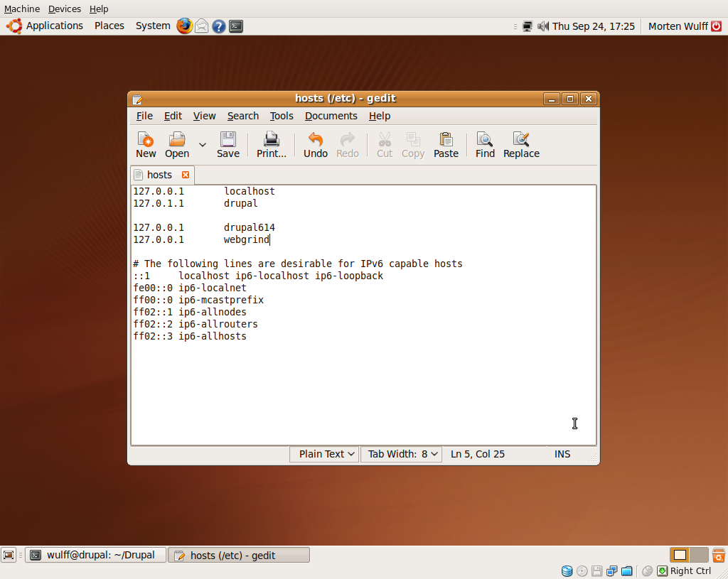Click the green arrow keyboard capture icon
The image size is (728, 579).
(662, 571)
